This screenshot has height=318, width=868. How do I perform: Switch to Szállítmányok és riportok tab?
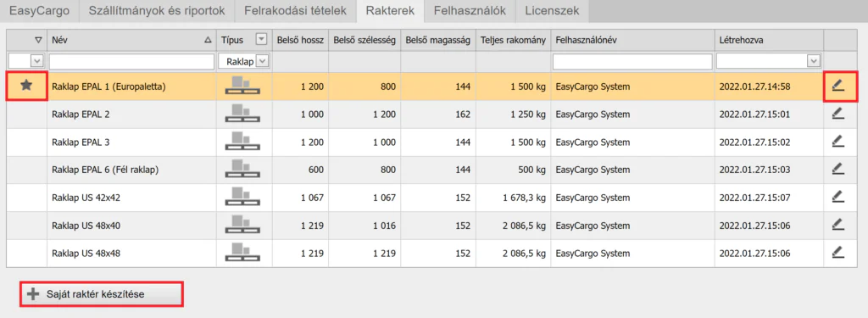[x=156, y=10]
